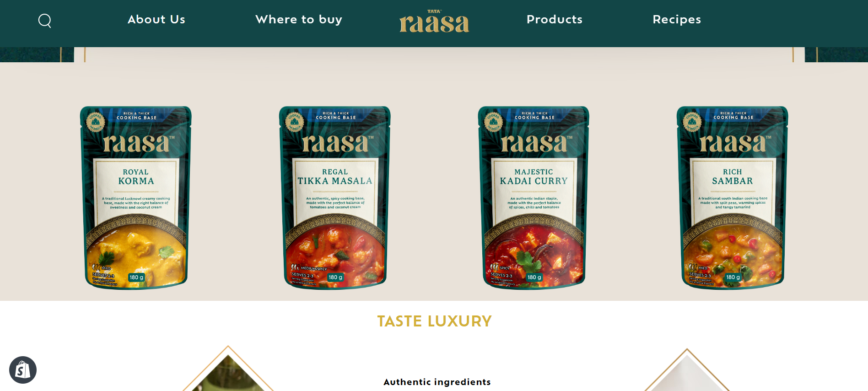Open the About Us menu
The image size is (868, 391).
(x=156, y=19)
